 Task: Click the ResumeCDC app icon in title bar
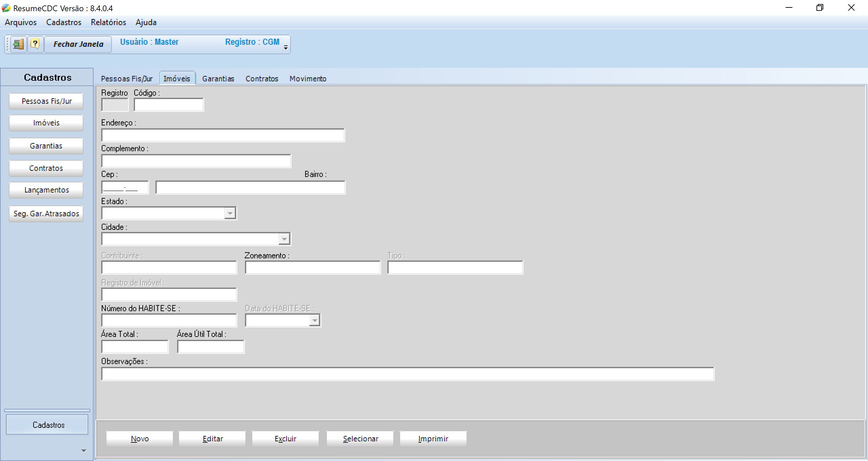point(6,8)
